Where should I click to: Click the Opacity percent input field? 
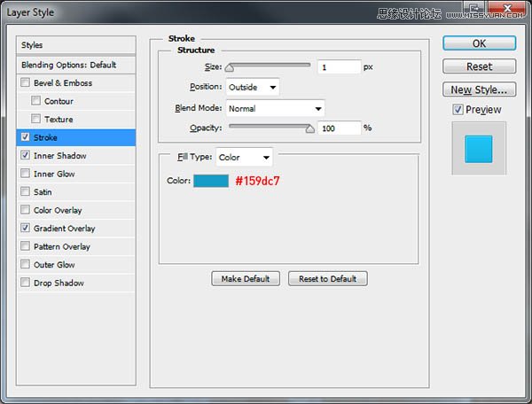click(339, 128)
